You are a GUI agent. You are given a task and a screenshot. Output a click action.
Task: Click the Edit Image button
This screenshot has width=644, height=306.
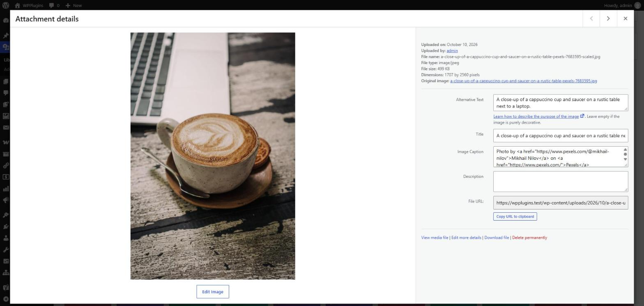[212, 292]
